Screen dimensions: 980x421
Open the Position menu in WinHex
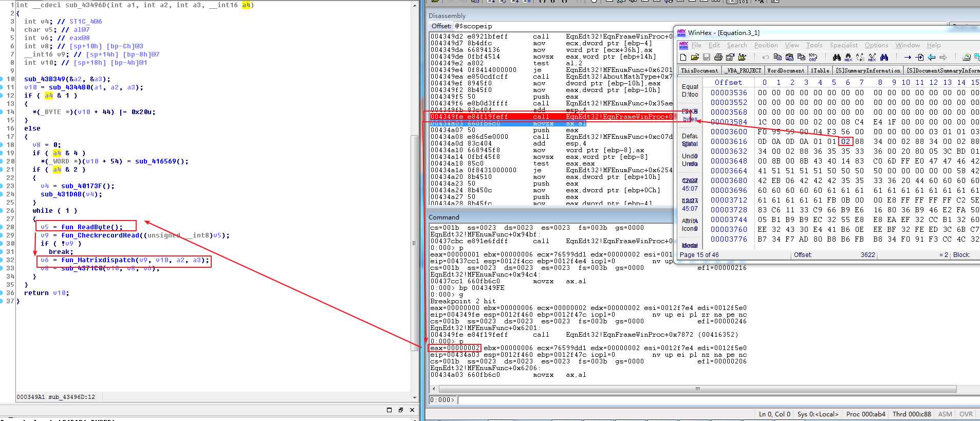point(766,45)
